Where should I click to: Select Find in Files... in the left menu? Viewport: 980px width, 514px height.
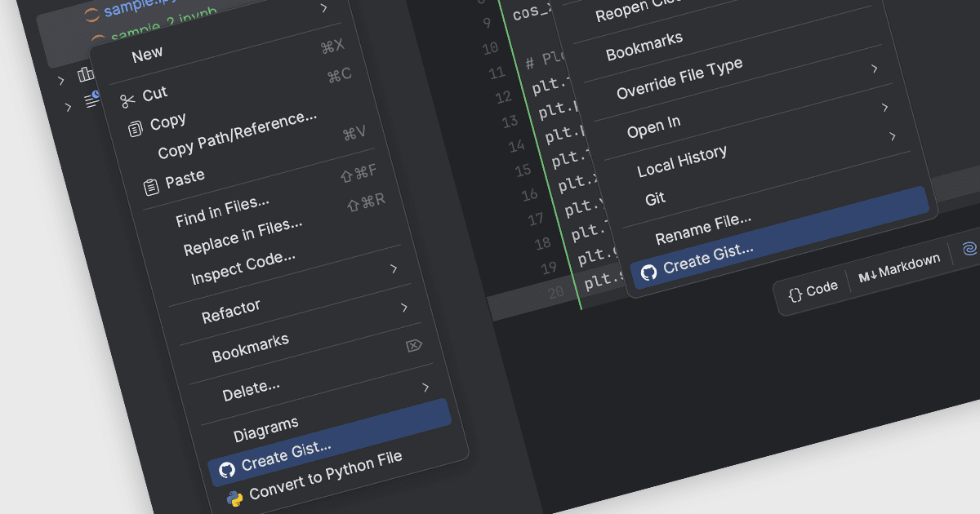tap(222, 211)
